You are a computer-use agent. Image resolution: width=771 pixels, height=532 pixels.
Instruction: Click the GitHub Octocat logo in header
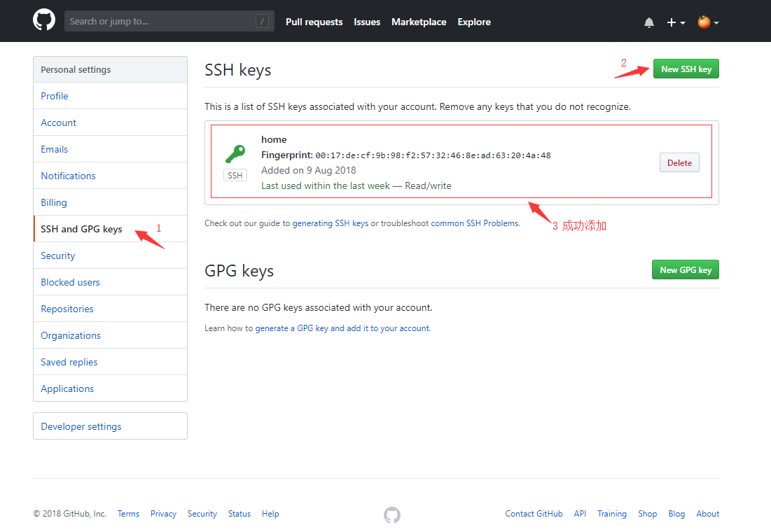coord(44,20)
